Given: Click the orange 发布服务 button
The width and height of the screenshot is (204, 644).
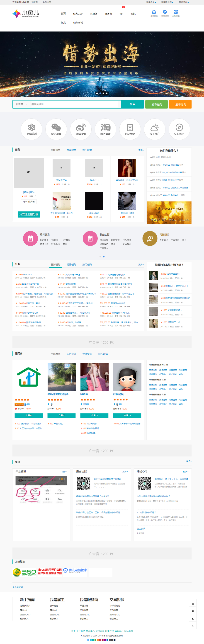Looking at the screenshot, I should [180, 104].
